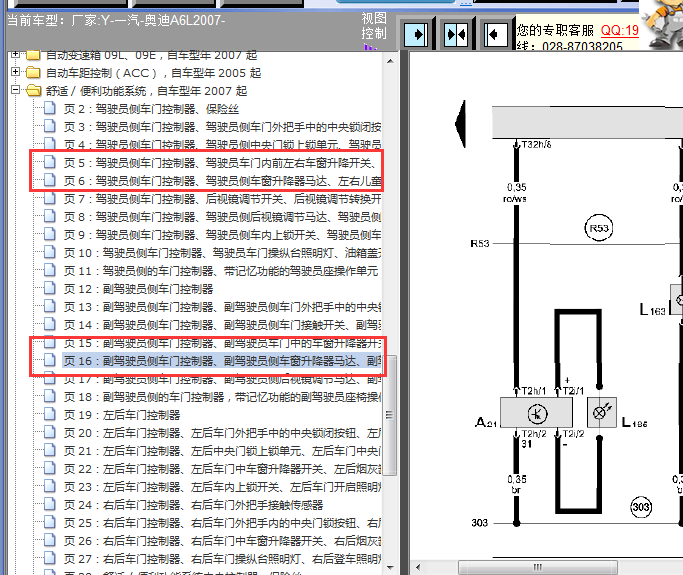Open 页 9 驾驶员侧车内上锁开关

coord(222,235)
